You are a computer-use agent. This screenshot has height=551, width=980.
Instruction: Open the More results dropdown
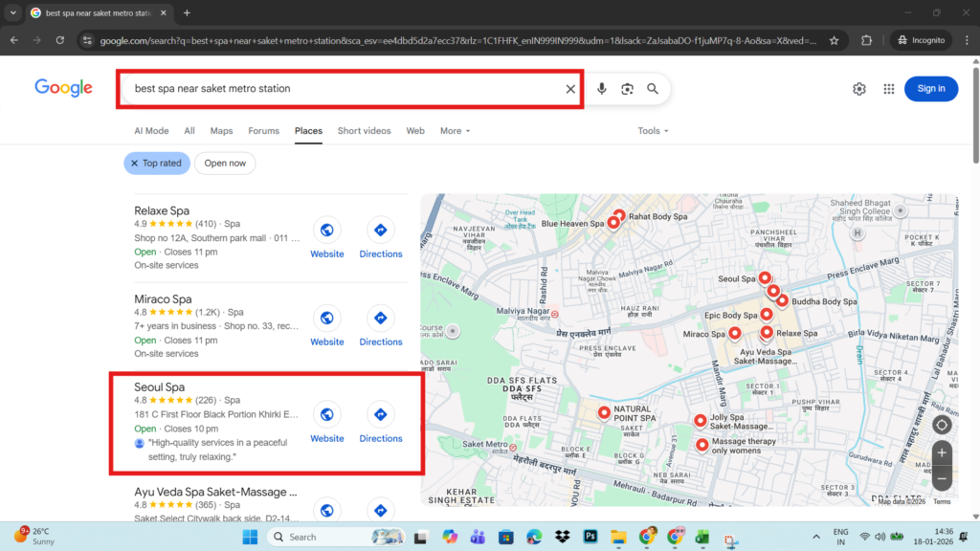454,130
